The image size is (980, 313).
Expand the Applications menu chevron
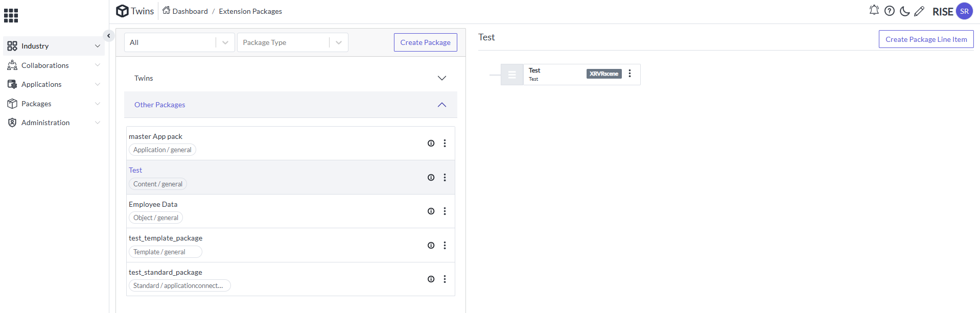point(98,84)
